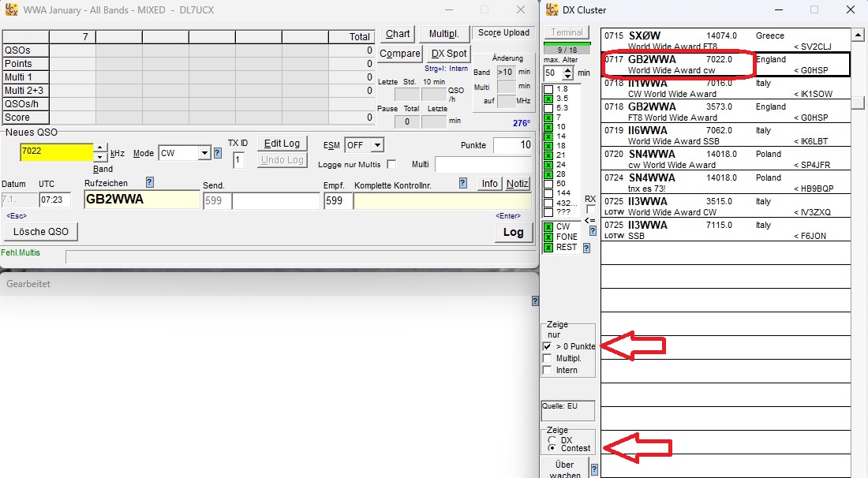Open the Mode dropdown showing CW
The height and width of the screenshot is (478, 868).
[x=204, y=153]
